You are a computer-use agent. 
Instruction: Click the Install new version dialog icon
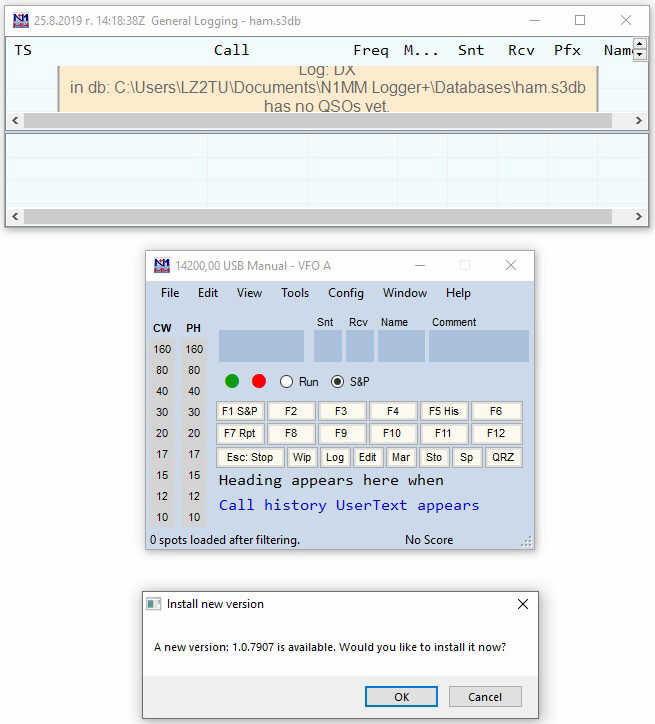154,604
